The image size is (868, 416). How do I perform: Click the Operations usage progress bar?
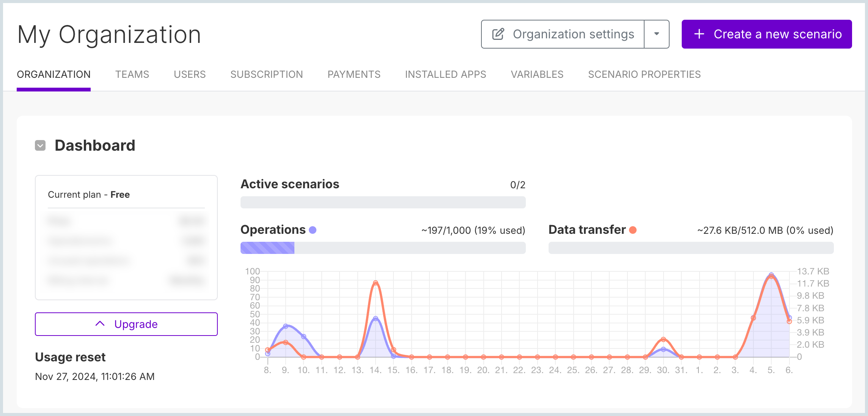(x=383, y=248)
